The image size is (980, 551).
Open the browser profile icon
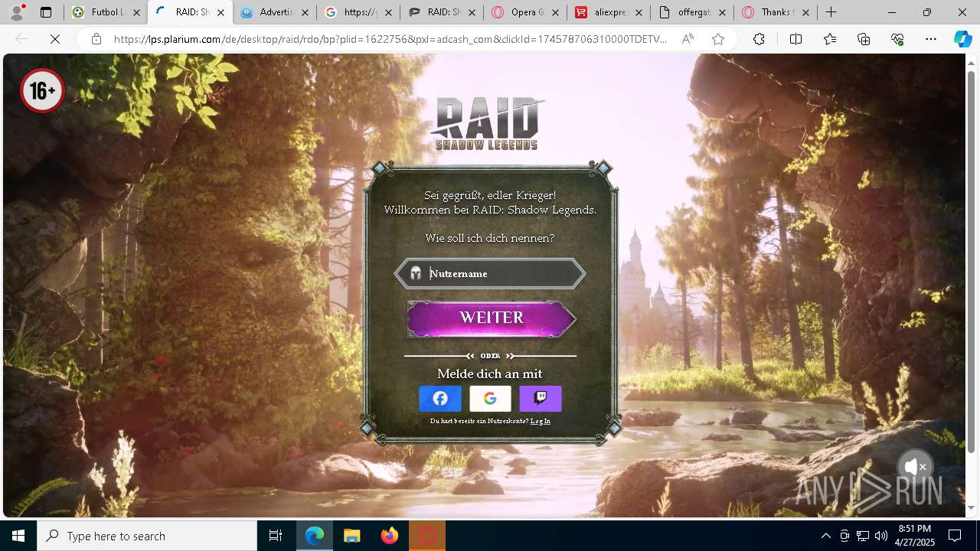click(17, 12)
